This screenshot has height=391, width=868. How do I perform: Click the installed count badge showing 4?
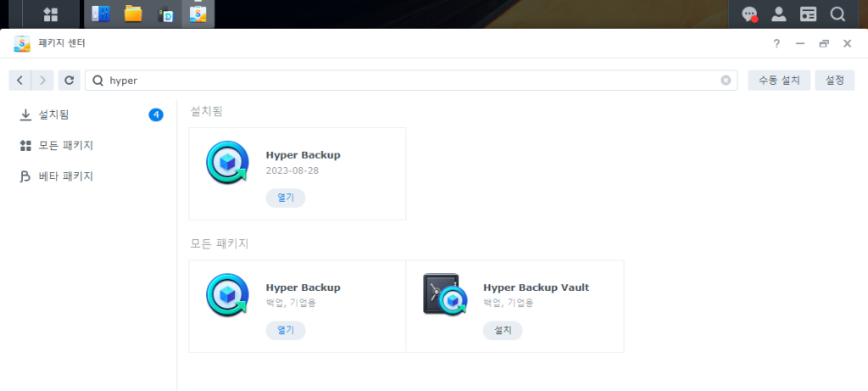click(x=156, y=115)
